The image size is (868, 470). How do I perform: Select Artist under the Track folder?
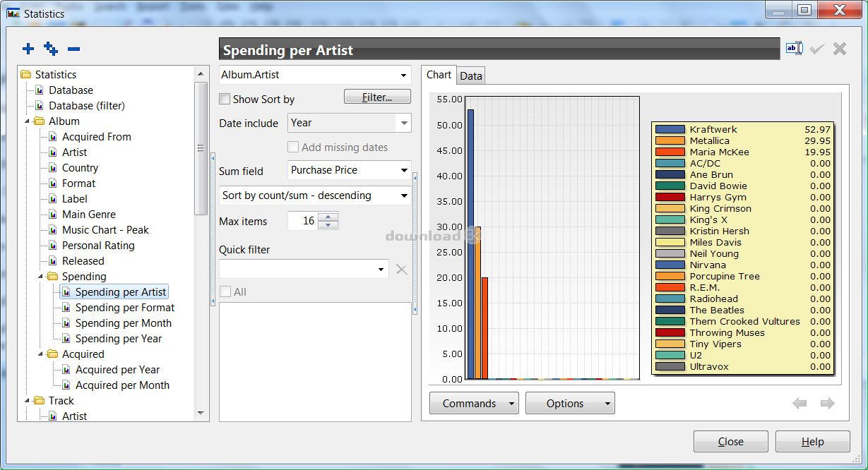click(75, 416)
